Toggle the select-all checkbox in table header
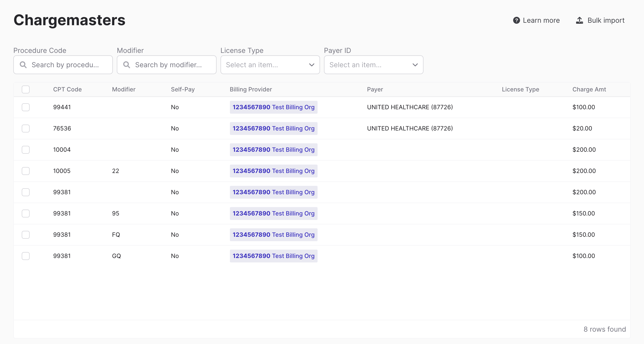Screen dimensions: 644x344 [25, 89]
